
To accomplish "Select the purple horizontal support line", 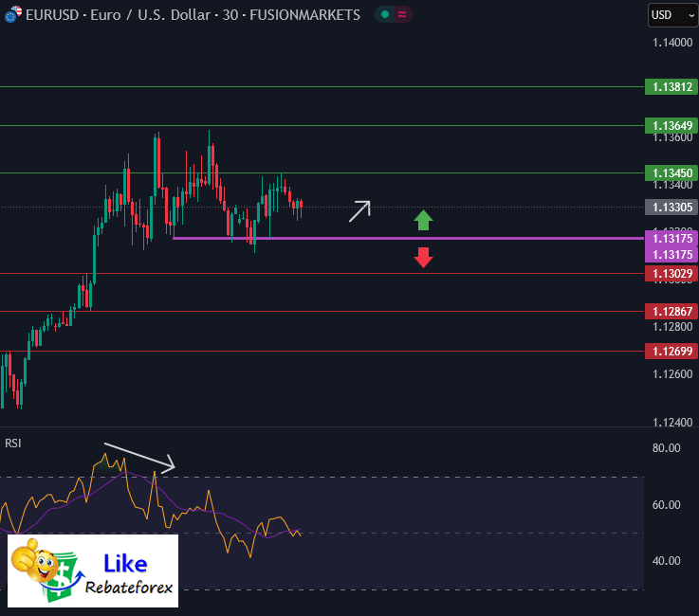I will 409,238.
